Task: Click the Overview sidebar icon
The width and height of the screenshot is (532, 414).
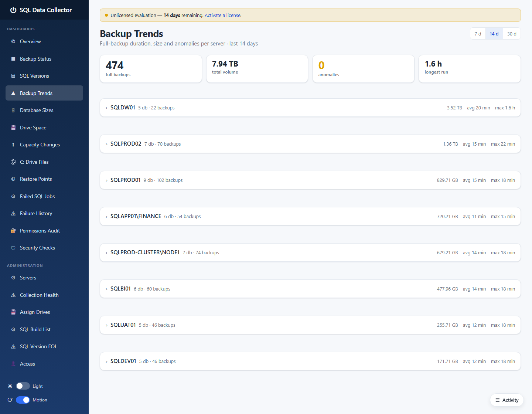Action: (13, 41)
